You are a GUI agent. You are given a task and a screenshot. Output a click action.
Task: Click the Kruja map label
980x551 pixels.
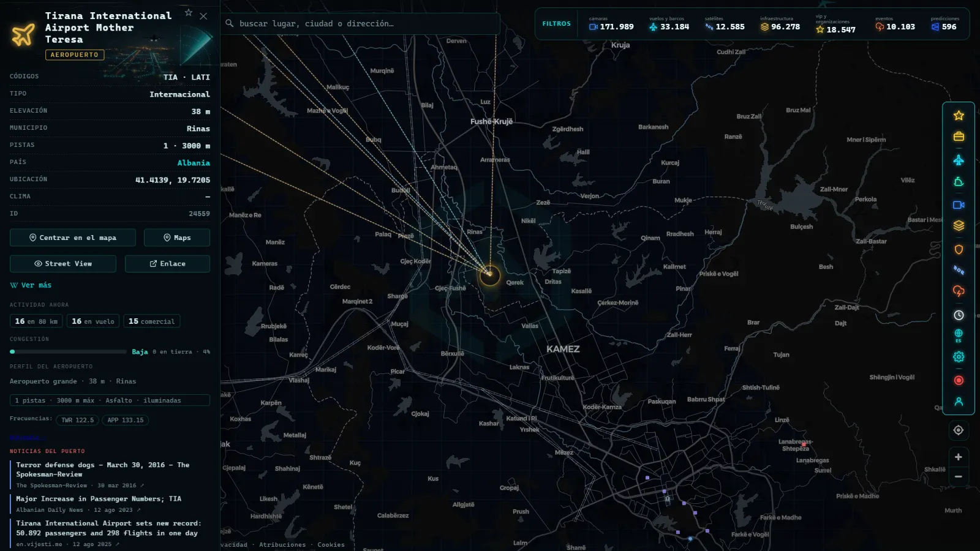(620, 45)
